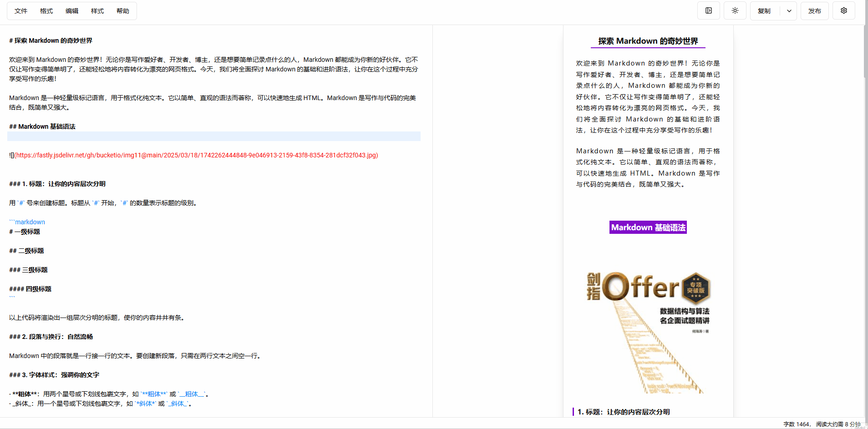Image resolution: width=868 pixels, height=429 pixels.
Task: Open the 格式 menu
Action: [x=46, y=10]
